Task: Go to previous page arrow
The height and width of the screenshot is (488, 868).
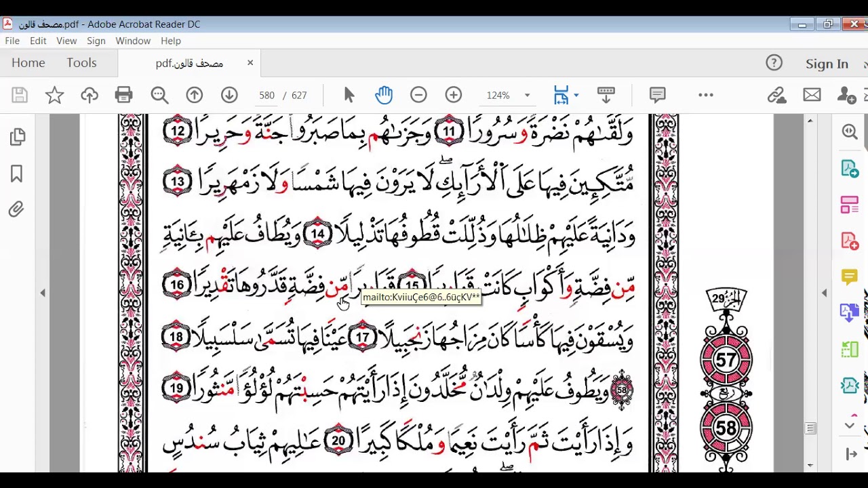Action: [x=195, y=96]
